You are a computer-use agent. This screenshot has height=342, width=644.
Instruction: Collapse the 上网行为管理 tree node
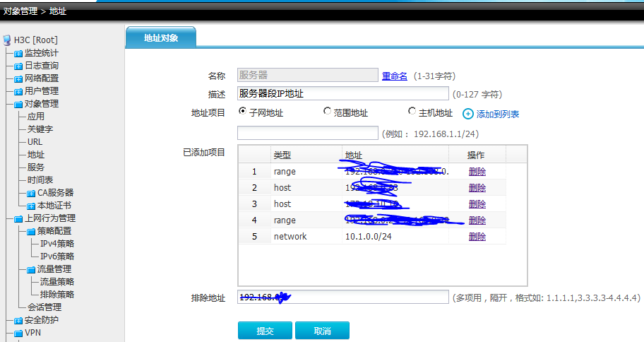pyautogui.click(x=50, y=218)
